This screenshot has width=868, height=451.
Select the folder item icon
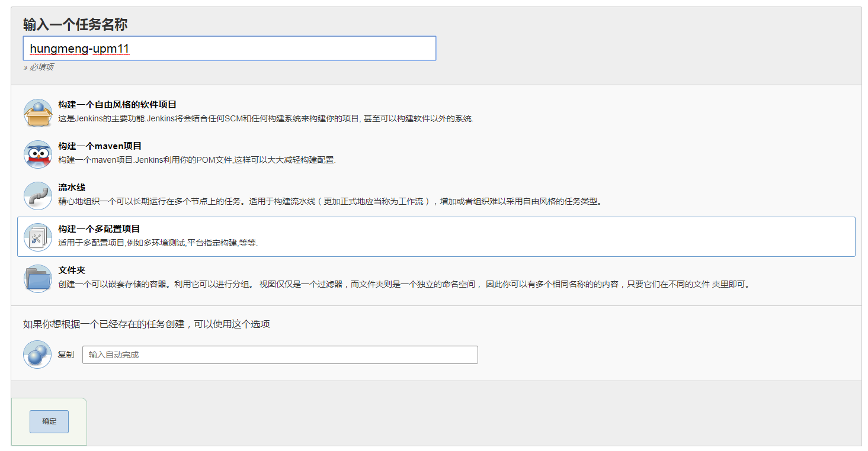coord(38,279)
